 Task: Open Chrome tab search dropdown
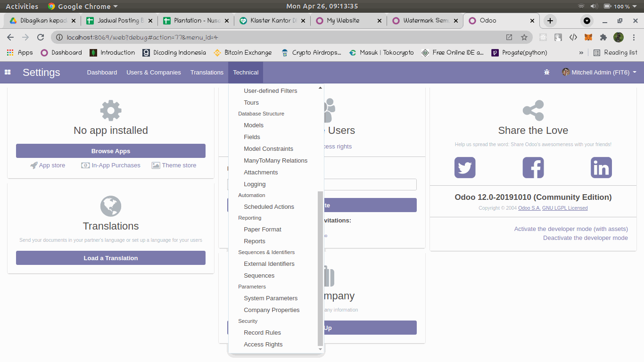pos(586,21)
